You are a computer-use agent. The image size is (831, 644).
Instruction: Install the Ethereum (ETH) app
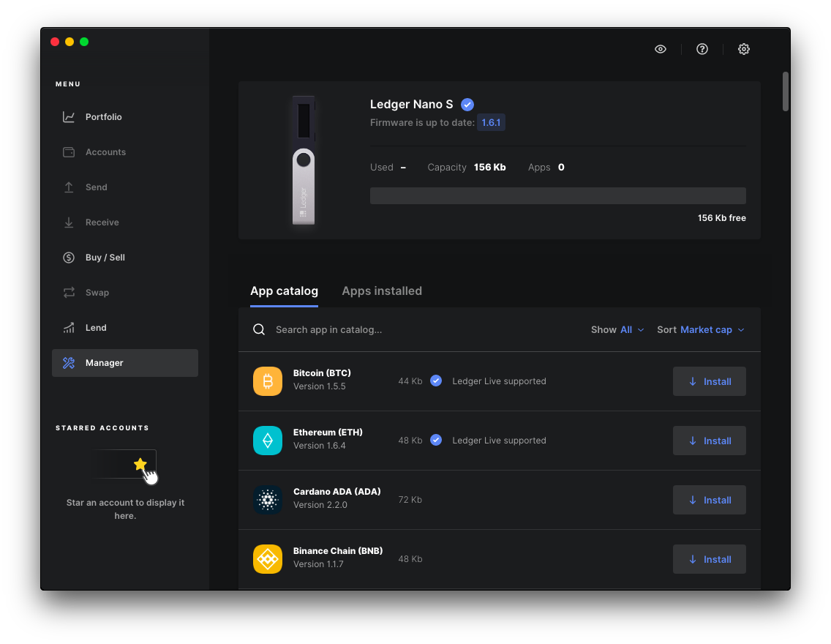(x=709, y=441)
